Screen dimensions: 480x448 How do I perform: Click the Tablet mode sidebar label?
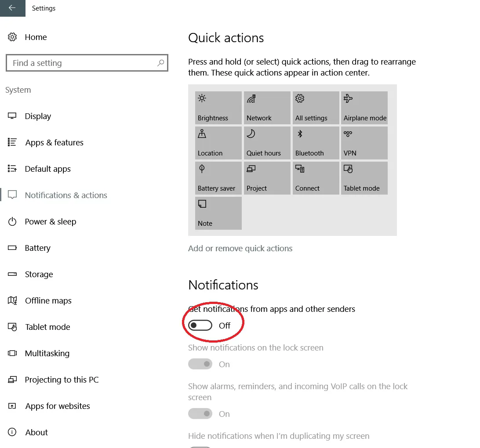48,327
